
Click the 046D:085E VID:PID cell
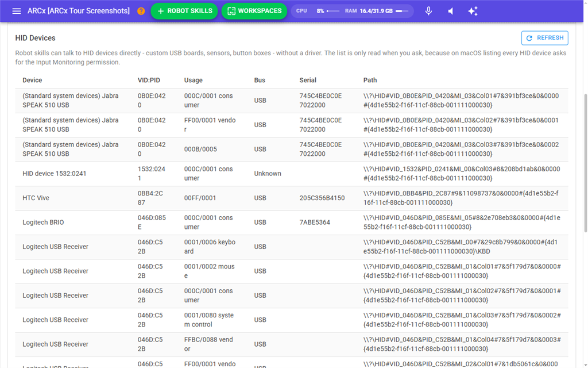152,223
